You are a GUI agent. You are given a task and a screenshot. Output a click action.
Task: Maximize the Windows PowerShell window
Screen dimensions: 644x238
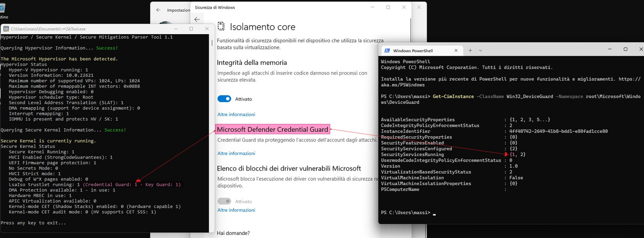[x=625, y=49]
